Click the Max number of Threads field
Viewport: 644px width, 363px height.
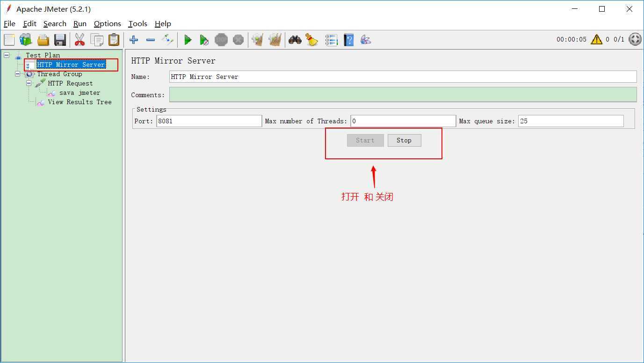[x=403, y=121]
